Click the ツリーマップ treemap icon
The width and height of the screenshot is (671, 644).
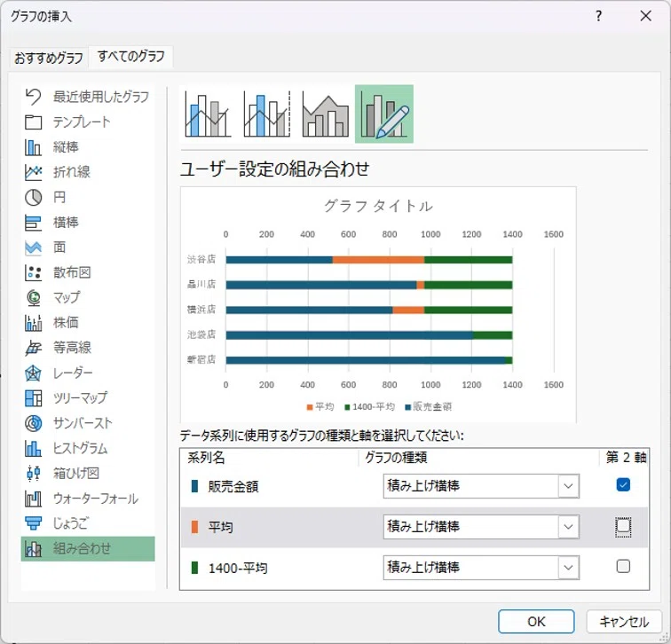pyautogui.click(x=33, y=398)
